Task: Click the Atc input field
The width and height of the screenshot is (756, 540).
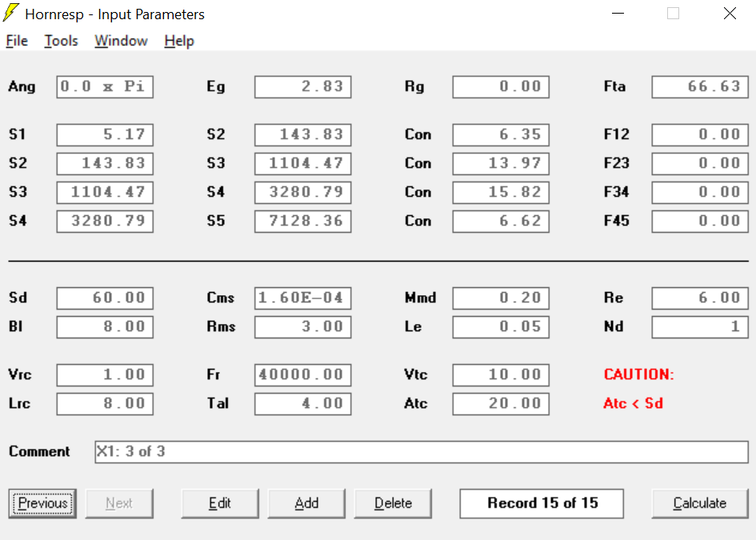Action: [501, 404]
